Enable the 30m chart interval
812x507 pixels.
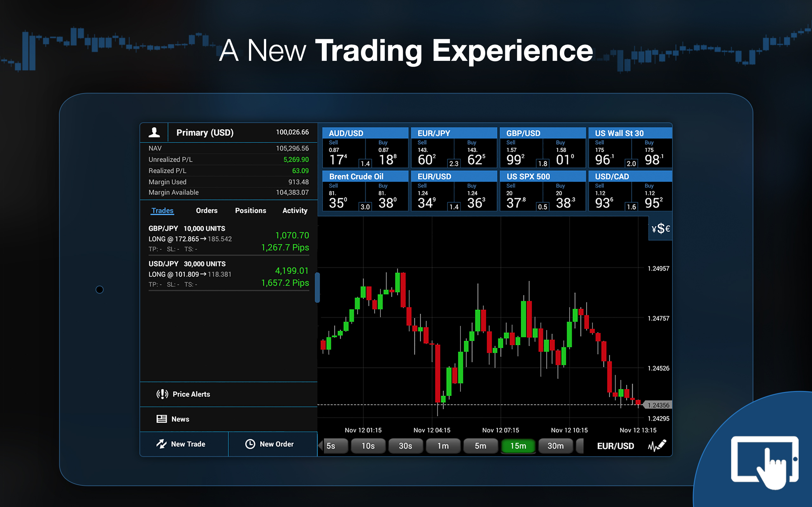pyautogui.click(x=556, y=446)
